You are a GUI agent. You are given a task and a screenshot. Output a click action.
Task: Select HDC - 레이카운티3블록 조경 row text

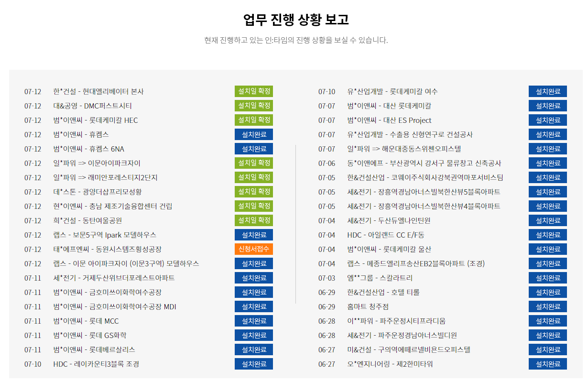pyautogui.click(x=96, y=364)
